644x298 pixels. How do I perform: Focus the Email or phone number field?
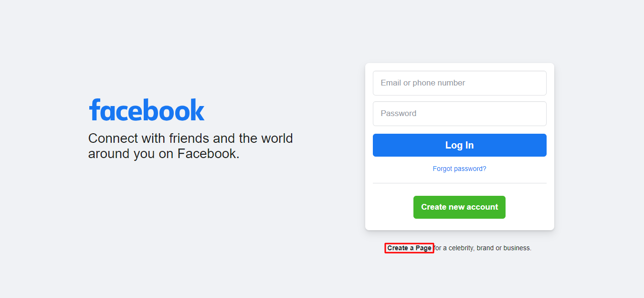(x=460, y=83)
